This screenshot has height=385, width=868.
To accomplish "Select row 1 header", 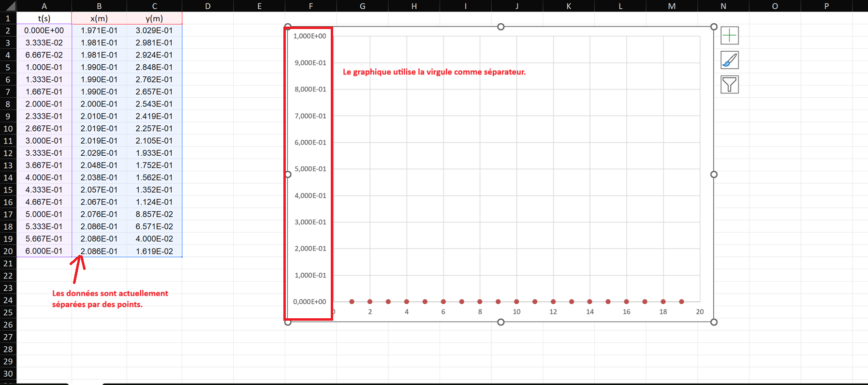I will tap(8, 18).
